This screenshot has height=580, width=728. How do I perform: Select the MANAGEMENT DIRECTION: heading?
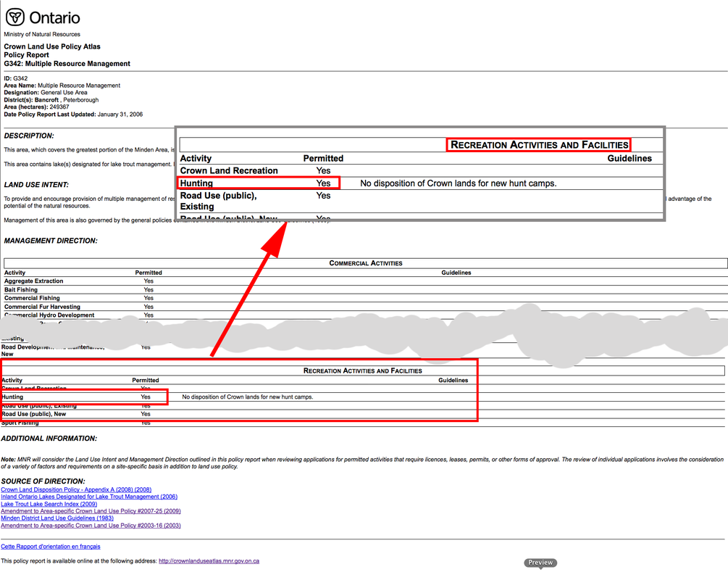pyautogui.click(x=51, y=241)
